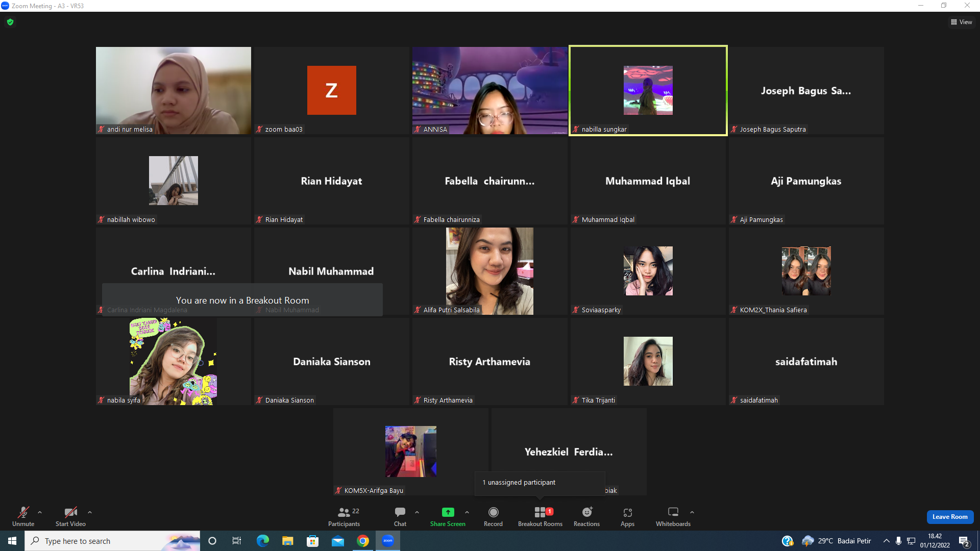
Task: Select Fabella chairunniza participant tile
Action: point(490,181)
